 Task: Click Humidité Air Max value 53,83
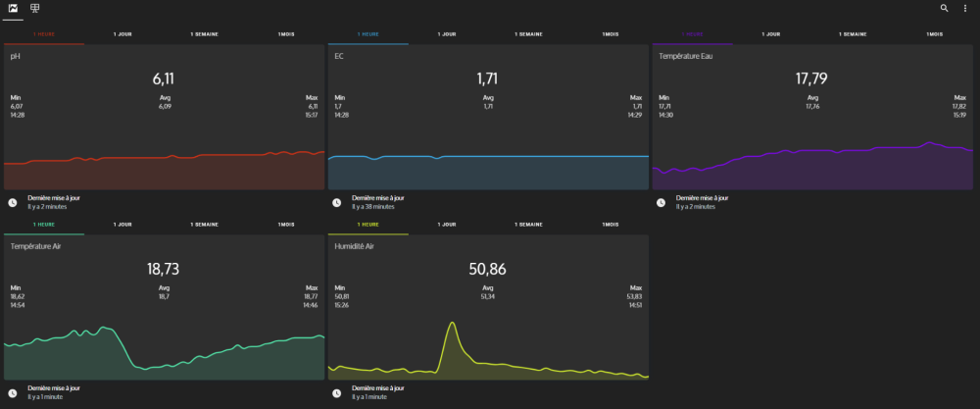pos(634,296)
